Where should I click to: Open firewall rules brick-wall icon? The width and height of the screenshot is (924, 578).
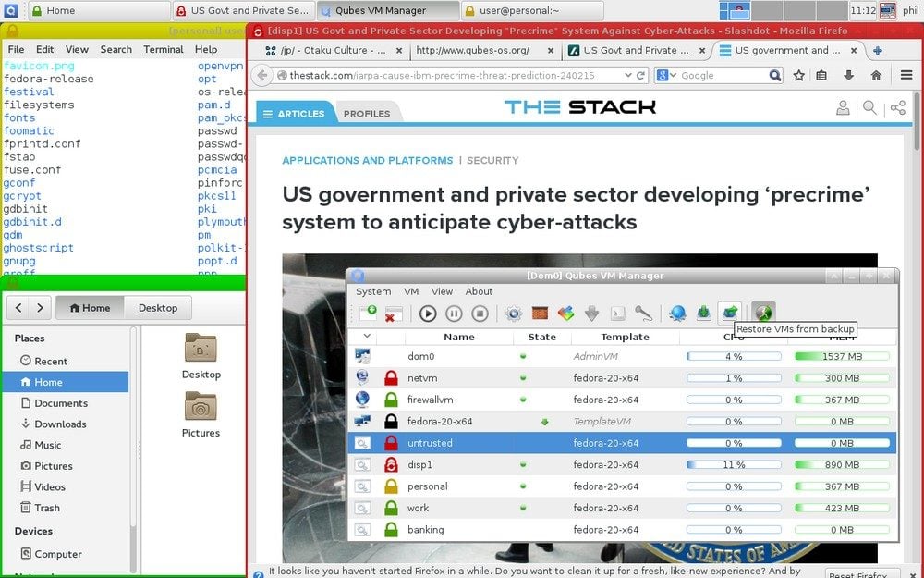pos(540,314)
